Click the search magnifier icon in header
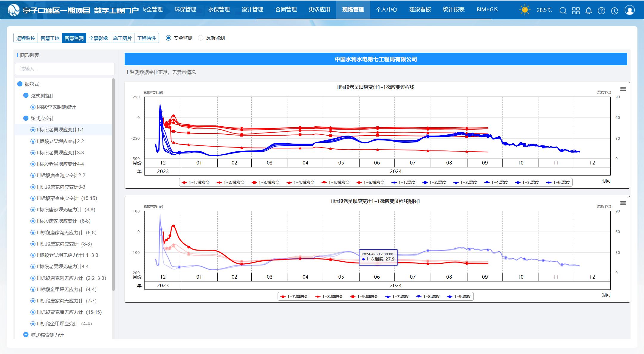Viewport: 644px width, 354px height. pyautogui.click(x=563, y=11)
